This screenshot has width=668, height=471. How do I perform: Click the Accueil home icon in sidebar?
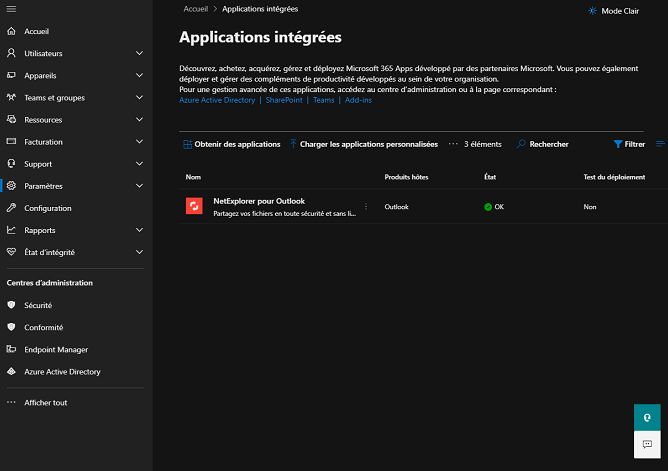12,31
